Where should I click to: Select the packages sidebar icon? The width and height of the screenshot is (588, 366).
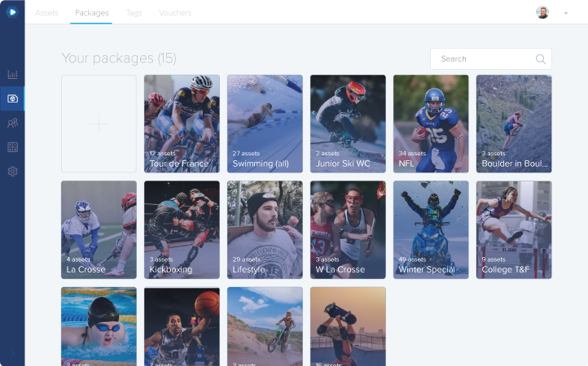12,98
